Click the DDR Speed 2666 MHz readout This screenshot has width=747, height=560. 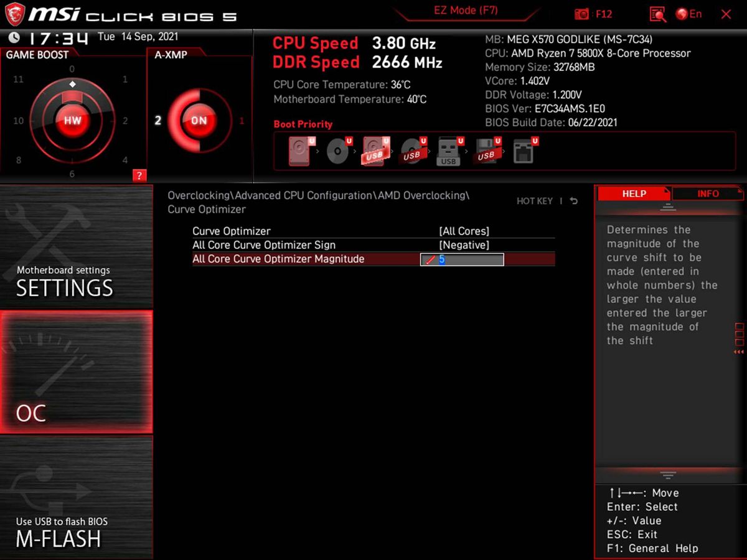click(357, 63)
